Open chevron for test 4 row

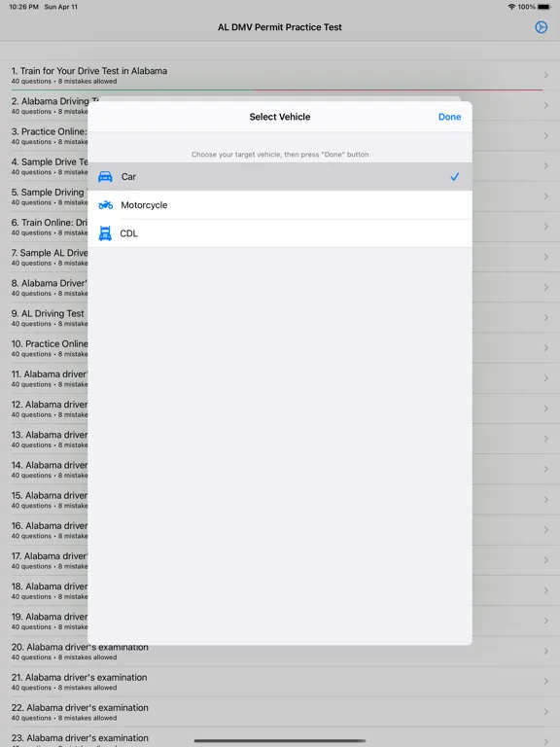[546, 165]
